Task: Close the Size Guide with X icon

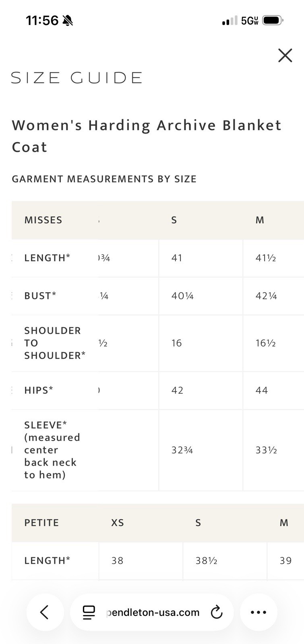Action: click(285, 56)
